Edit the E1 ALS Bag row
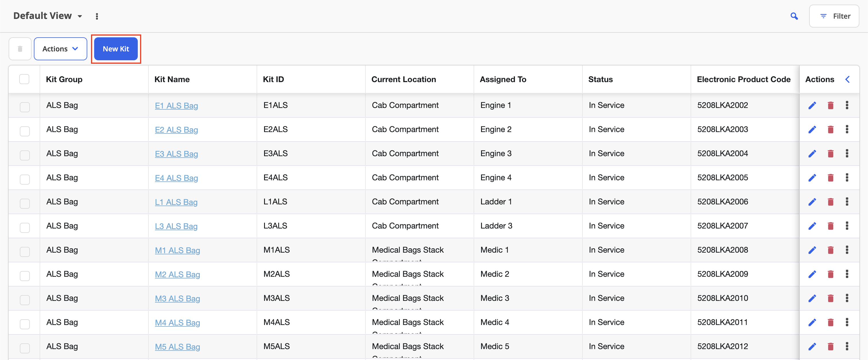Viewport: 868px width, 360px height. pos(812,106)
